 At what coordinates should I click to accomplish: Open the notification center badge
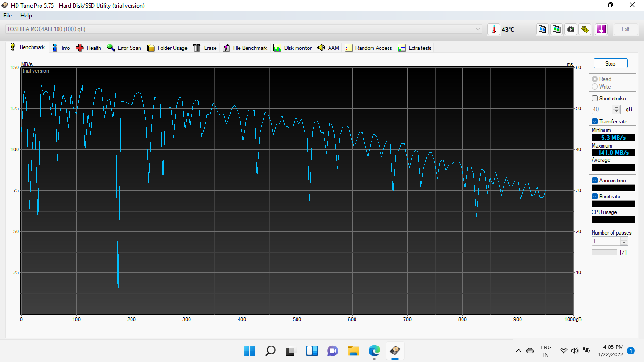click(x=631, y=351)
